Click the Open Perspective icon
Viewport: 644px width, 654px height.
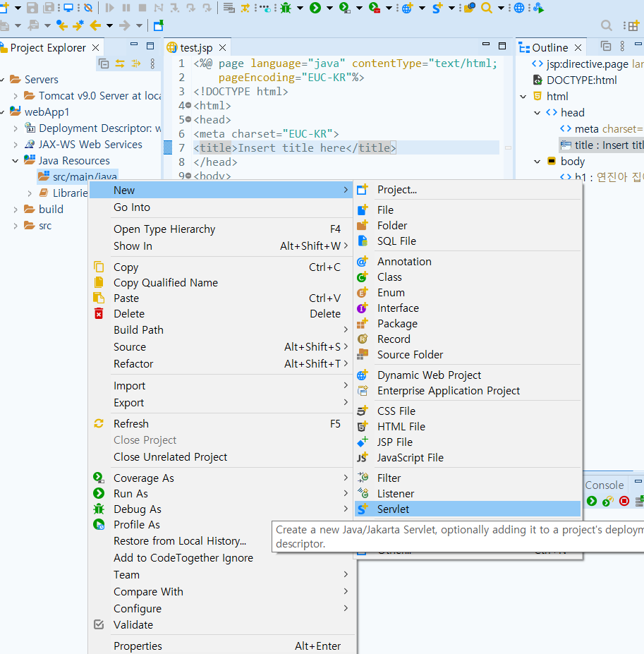tap(633, 25)
